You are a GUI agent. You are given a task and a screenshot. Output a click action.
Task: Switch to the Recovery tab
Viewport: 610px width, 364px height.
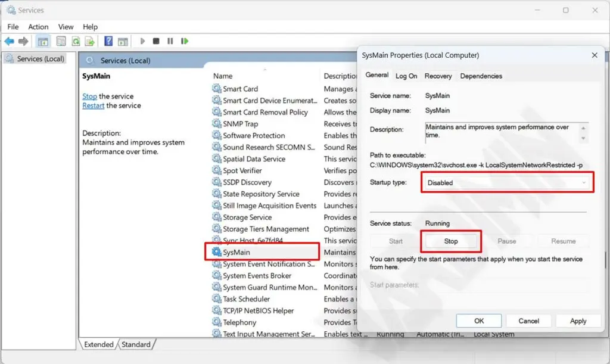(438, 76)
